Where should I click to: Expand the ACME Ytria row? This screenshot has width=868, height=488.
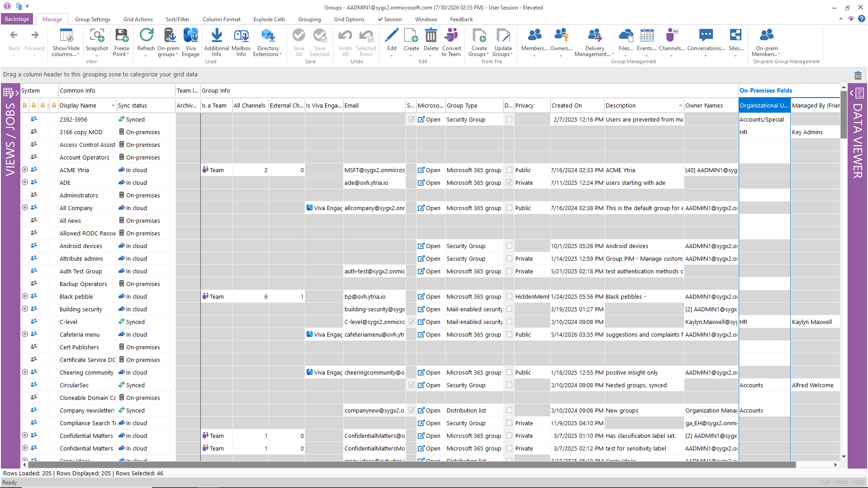tap(25, 169)
